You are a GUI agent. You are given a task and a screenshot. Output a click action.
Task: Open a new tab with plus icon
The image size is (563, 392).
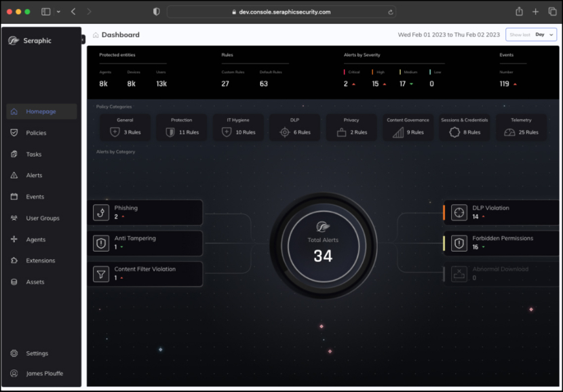coord(535,12)
